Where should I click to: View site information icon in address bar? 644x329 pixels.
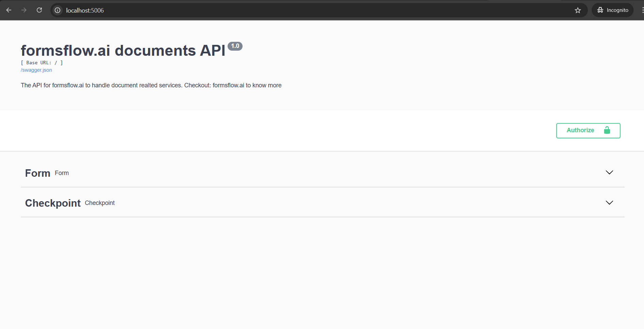tap(58, 10)
